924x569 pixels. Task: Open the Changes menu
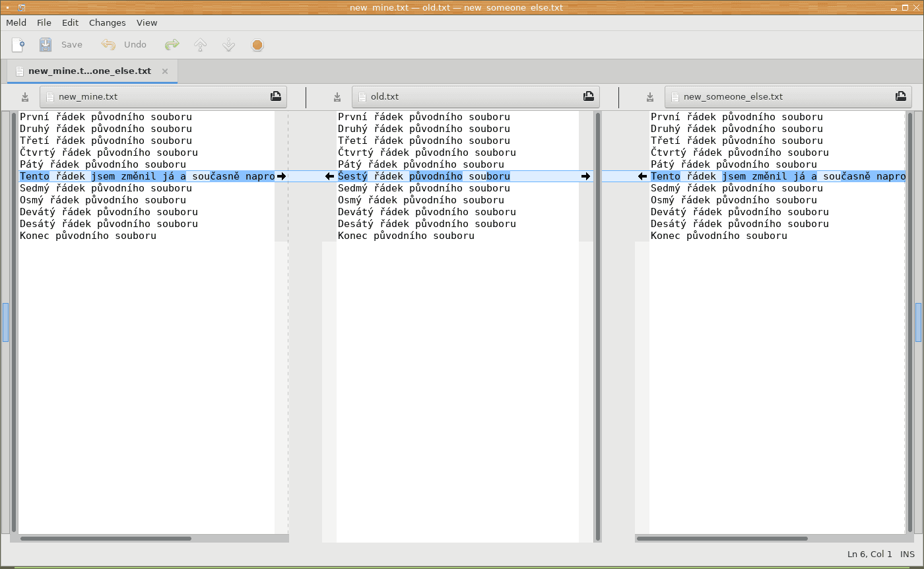click(x=107, y=22)
